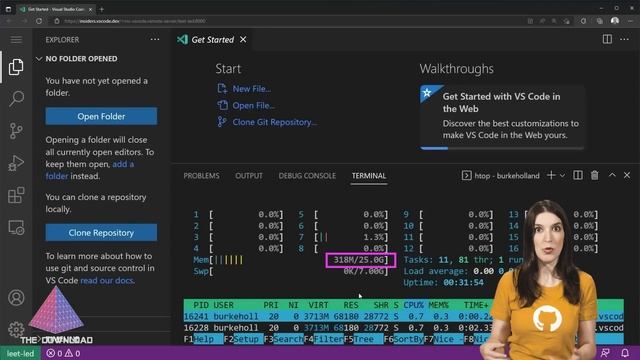Select the Terminal tab
The height and width of the screenshot is (360, 640).
(x=369, y=176)
